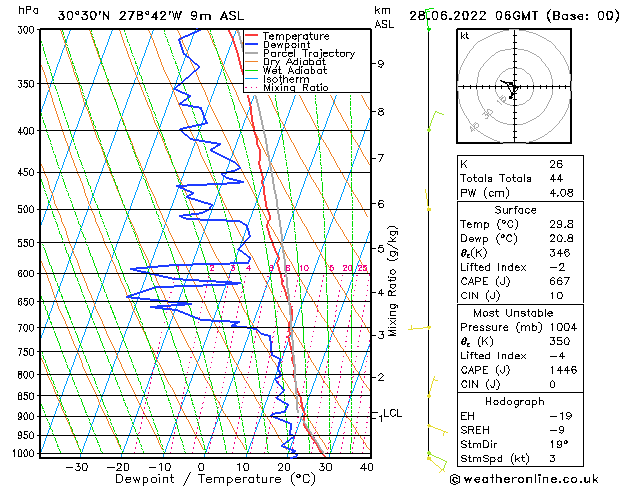Click the 'StmDir' value row

pyautogui.click(x=520, y=444)
